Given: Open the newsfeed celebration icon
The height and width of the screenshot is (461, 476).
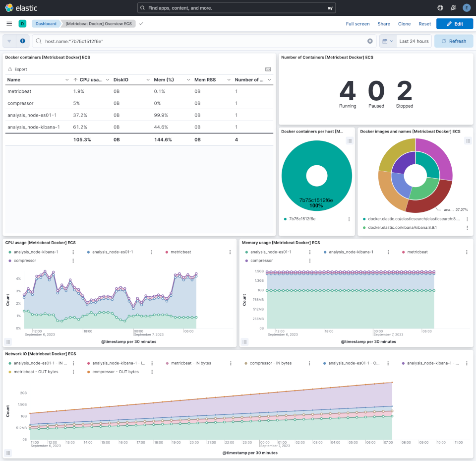Looking at the screenshot, I should tap(454, 8).
